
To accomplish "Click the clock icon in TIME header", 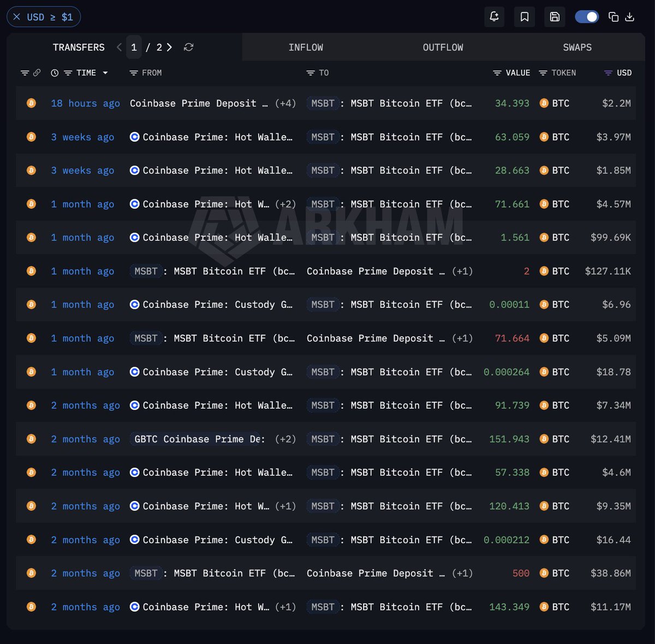I will click(x=55, y=73).
